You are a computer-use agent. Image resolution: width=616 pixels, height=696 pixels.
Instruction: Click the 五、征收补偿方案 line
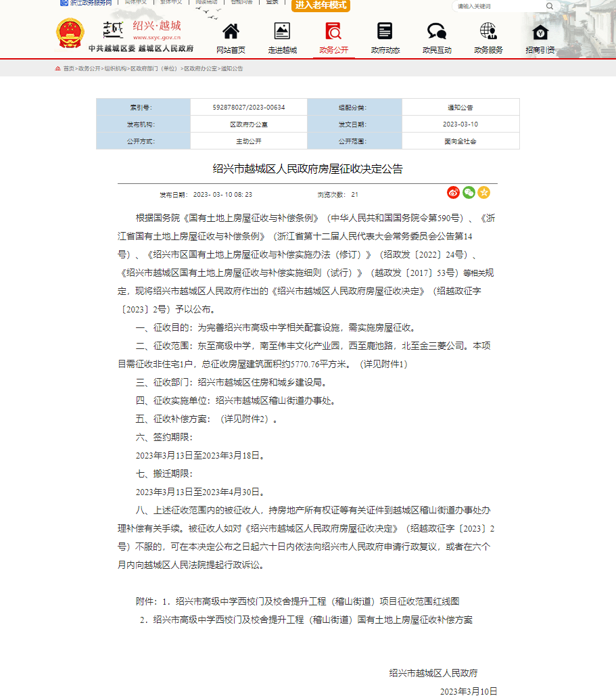[207, 419]
